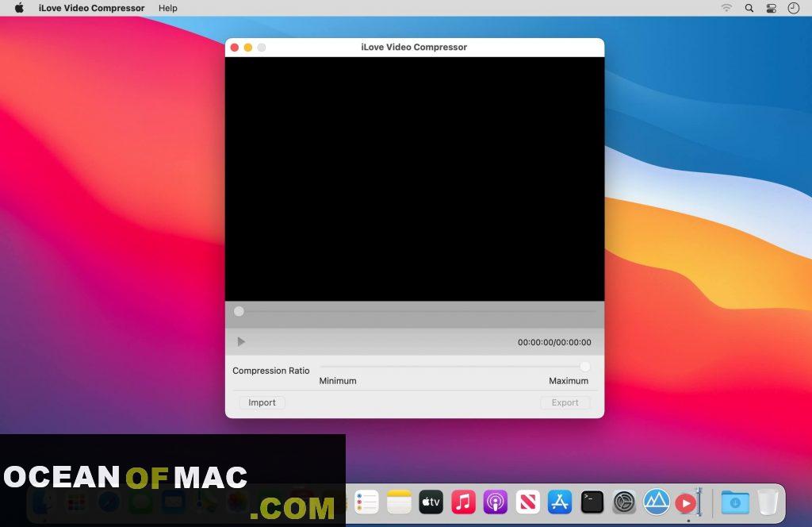The height and width of the screenshot is (527, 812).
Task: Launch Terminal from the dock
Action: pyautogui.click(x=592, y=502)
